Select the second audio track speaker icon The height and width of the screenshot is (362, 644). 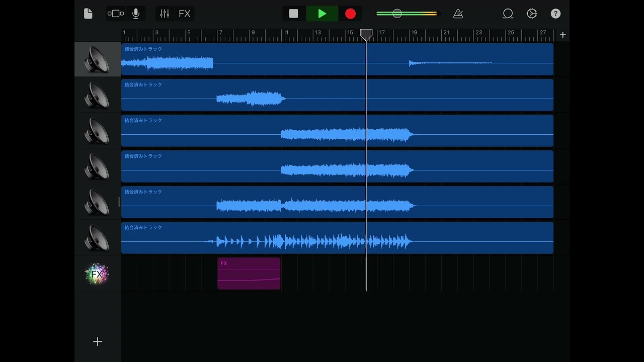pyautogui.click(x=97, y=95)
